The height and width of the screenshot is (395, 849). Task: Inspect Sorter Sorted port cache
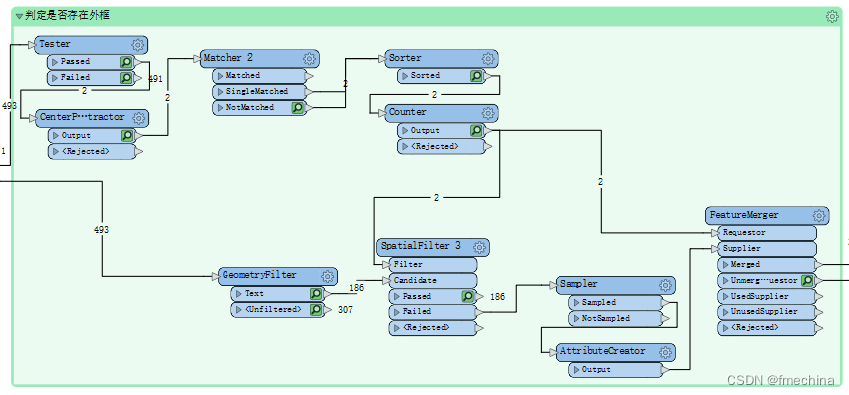[x=476, y=76]
